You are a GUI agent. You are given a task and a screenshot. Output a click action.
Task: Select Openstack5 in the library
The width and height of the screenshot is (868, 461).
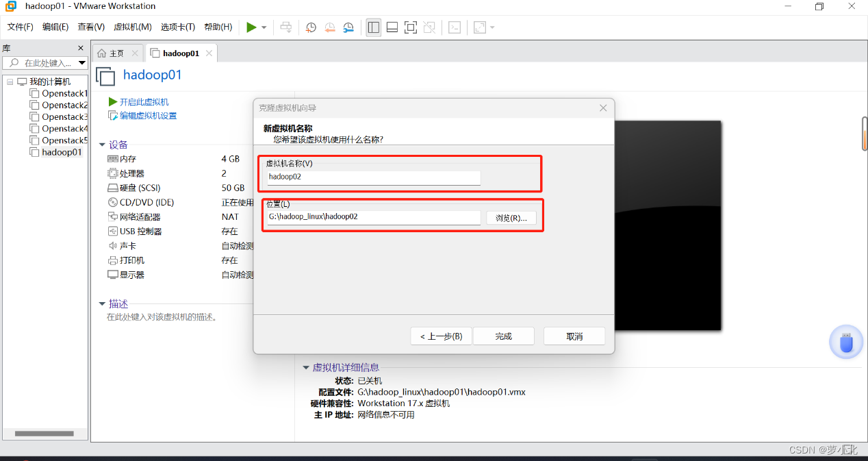point(59,140)
